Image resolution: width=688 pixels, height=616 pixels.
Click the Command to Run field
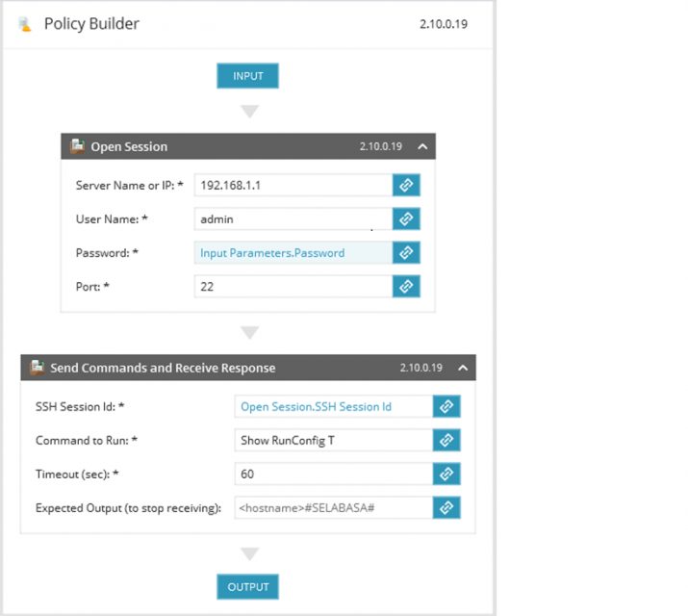(x=334, y=440)
